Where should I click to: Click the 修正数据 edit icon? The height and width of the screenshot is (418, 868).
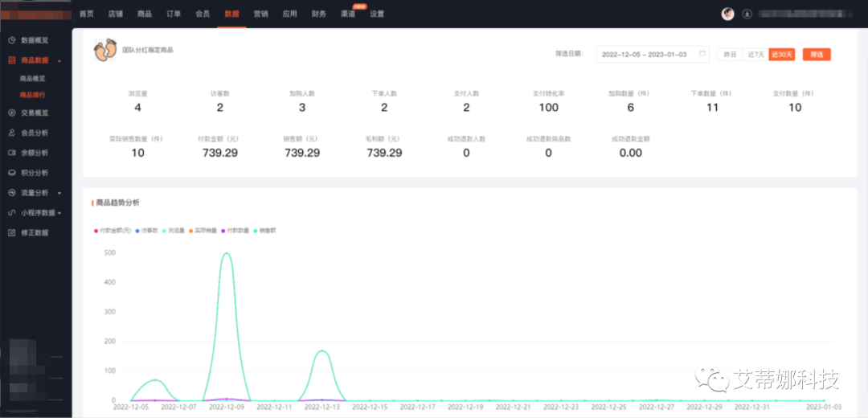tap(11, 232)
